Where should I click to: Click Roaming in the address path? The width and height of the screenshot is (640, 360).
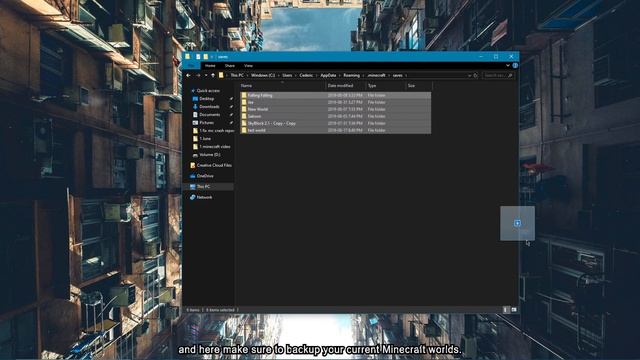tap(351, 76)
